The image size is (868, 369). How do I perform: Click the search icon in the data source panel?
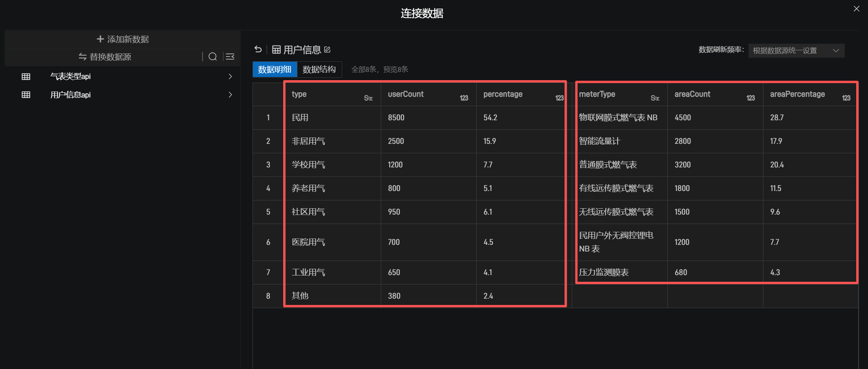pos(212,57)
